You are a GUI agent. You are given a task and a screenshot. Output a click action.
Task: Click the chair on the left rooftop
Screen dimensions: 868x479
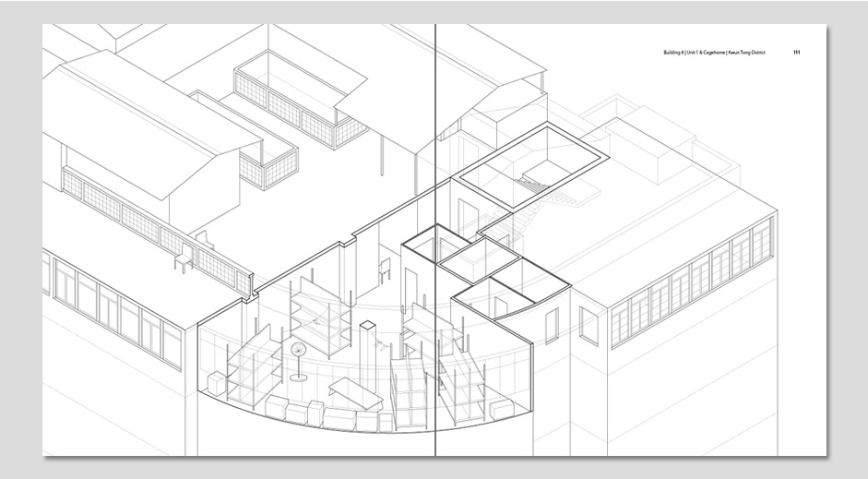tap(184, 256)
